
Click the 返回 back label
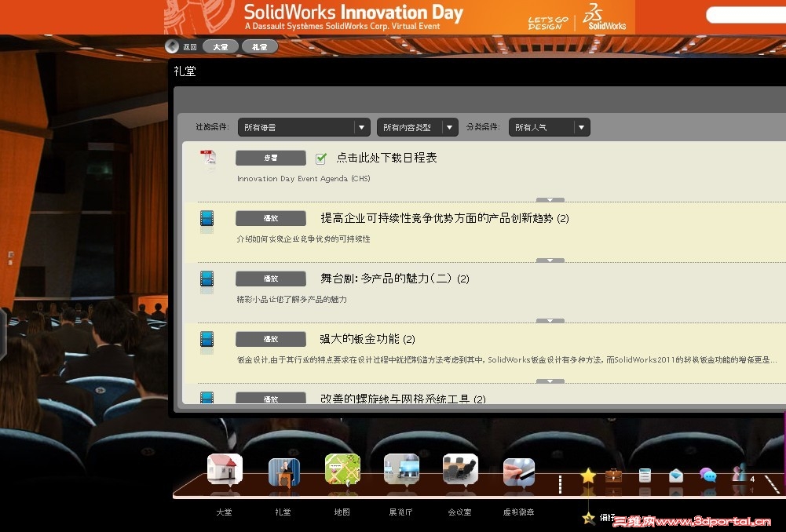pyautogui.click(x=190, y=47)
